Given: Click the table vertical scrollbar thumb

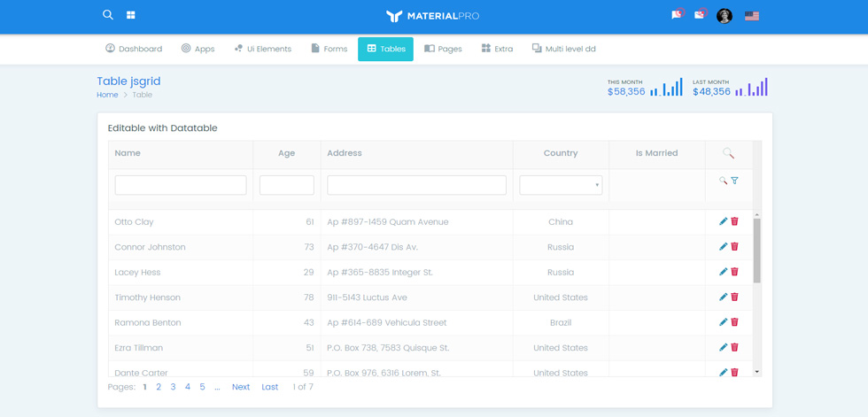Looking at the screenshot, I should tap(756, 250).
